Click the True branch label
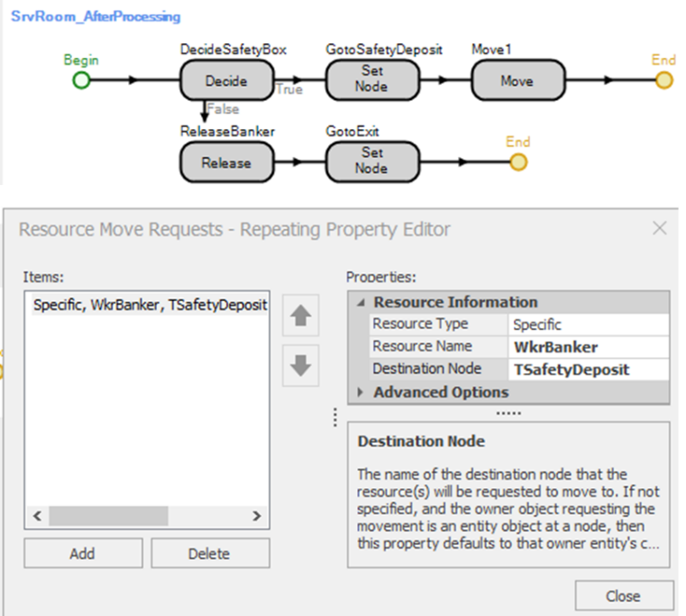The width and height of the screenshot is (686, 616). [x=289, y=89]
